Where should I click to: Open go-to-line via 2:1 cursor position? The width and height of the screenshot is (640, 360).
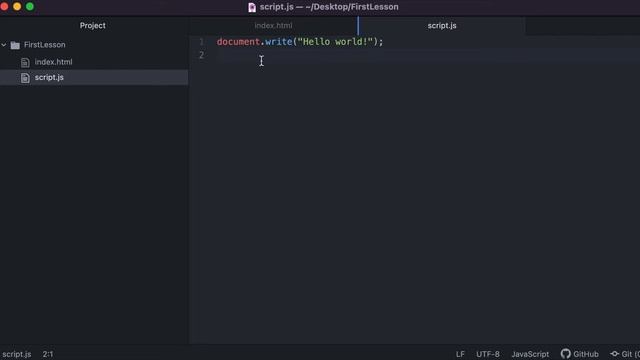tap(48, 354)
